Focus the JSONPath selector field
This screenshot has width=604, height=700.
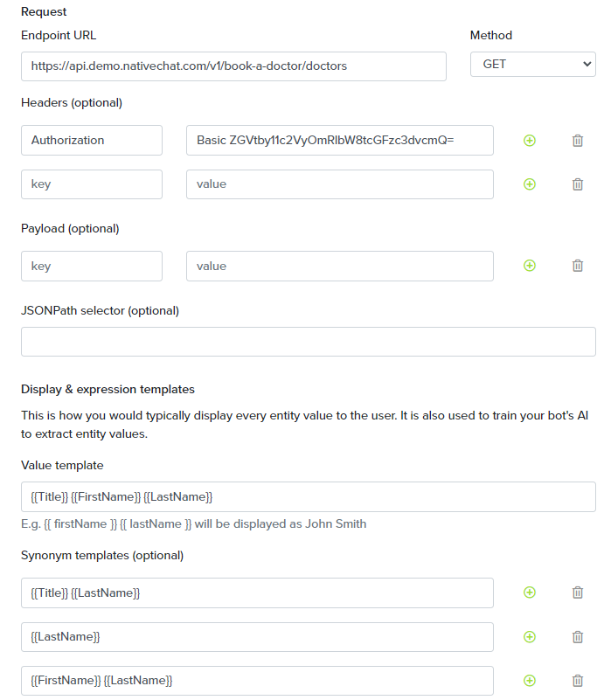[308, 342]
